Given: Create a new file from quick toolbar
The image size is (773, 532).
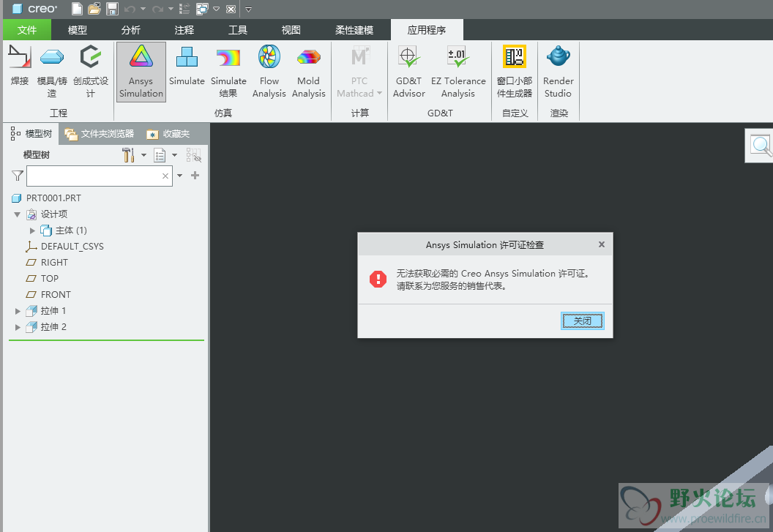Looking at the screenshot, I should pos(77,9).
